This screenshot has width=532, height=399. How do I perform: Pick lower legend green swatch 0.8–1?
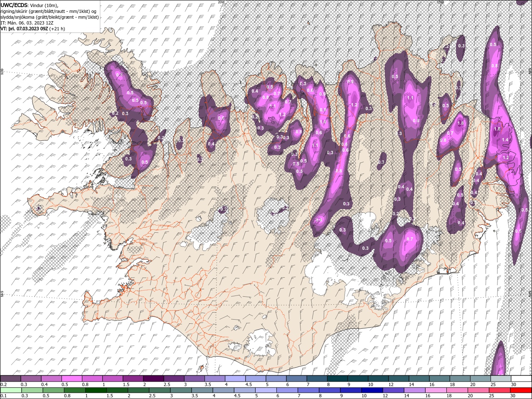tap(75, 390)
